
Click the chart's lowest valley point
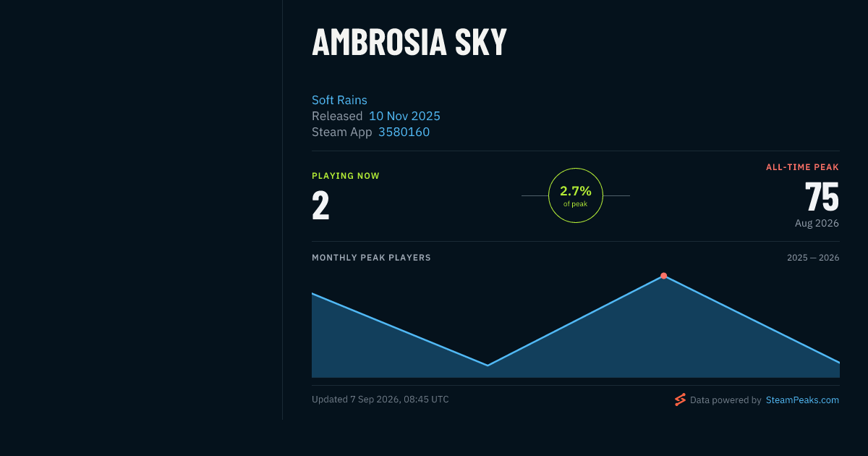pos(488,366)
